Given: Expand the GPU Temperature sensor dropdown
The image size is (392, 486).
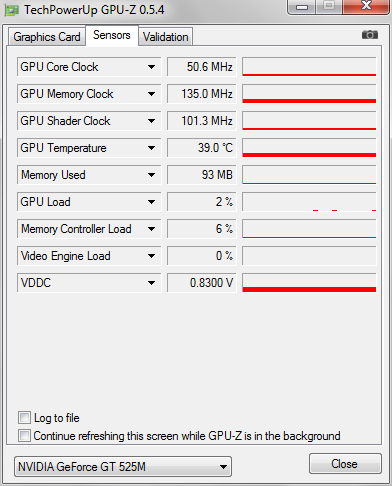Looking at the screenshot, I should (x=151, y=148).
